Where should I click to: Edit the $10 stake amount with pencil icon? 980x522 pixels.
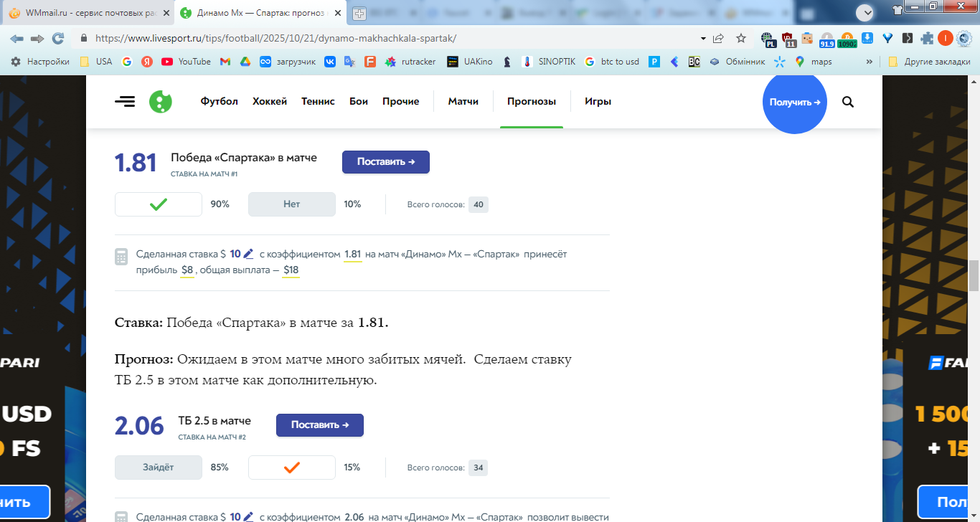click(x=248, y=254)
